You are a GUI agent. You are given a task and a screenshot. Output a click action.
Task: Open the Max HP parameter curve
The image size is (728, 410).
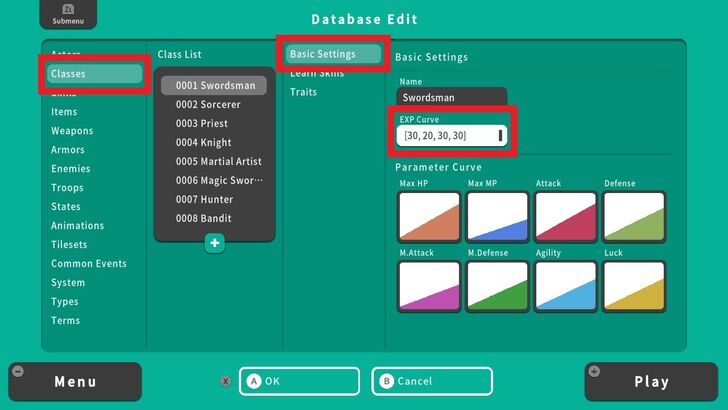coord(429,215)
